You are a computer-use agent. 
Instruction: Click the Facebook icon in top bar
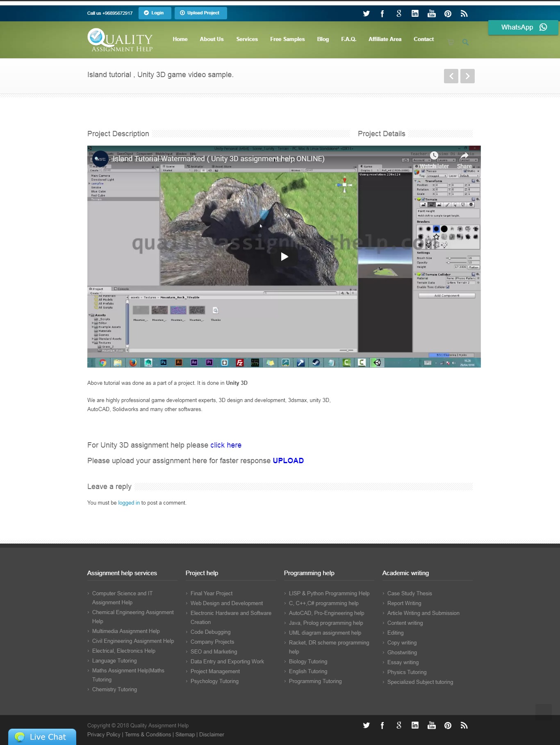[382, 14]
